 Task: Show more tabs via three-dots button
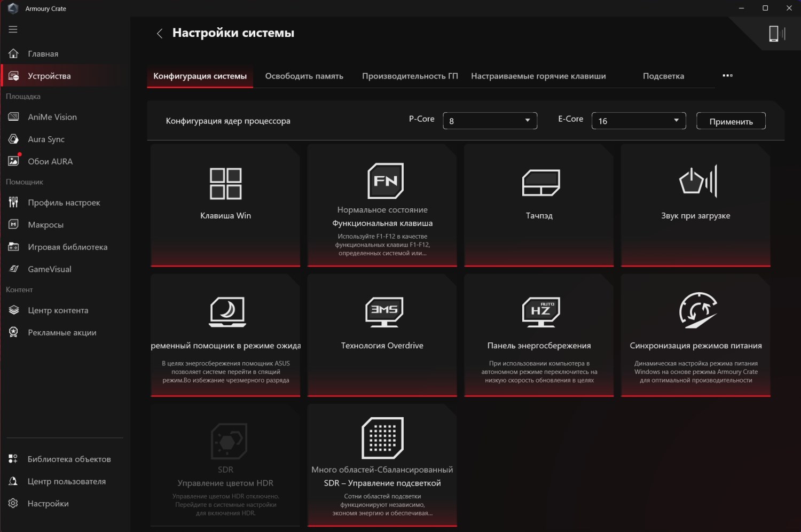(x=727, y=75)
